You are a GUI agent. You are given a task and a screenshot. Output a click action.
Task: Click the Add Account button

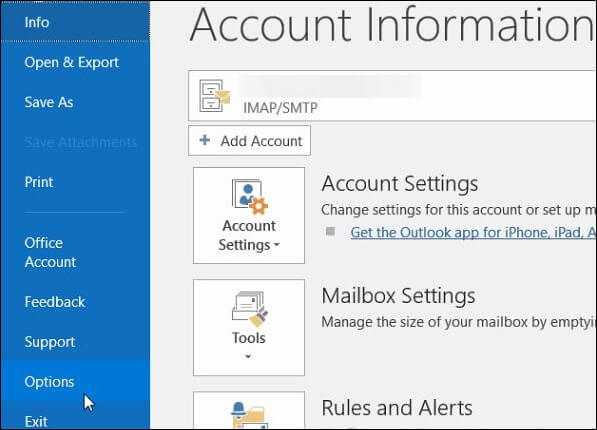(249, 141)
